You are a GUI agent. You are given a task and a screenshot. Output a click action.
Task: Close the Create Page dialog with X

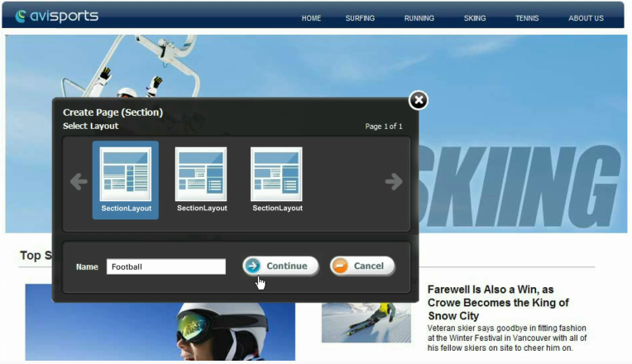[419, 100]
